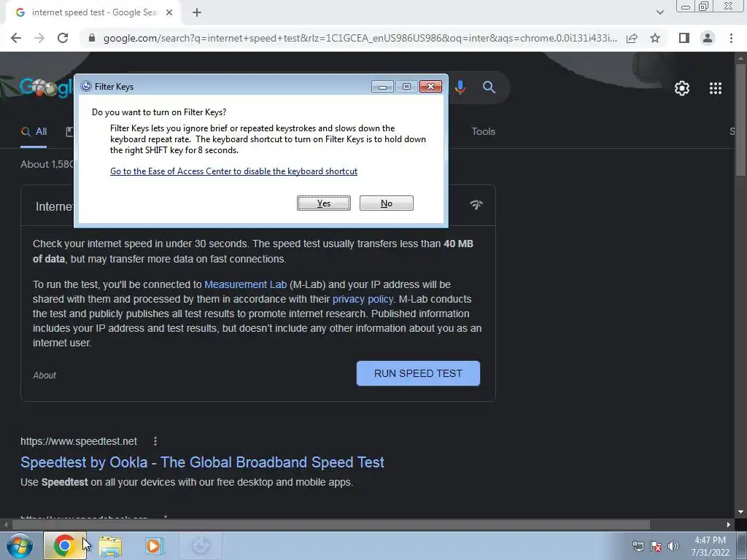This screenshot has width=747, height=560.
Task: Open the Tools search options
Action: coord(483,131)
